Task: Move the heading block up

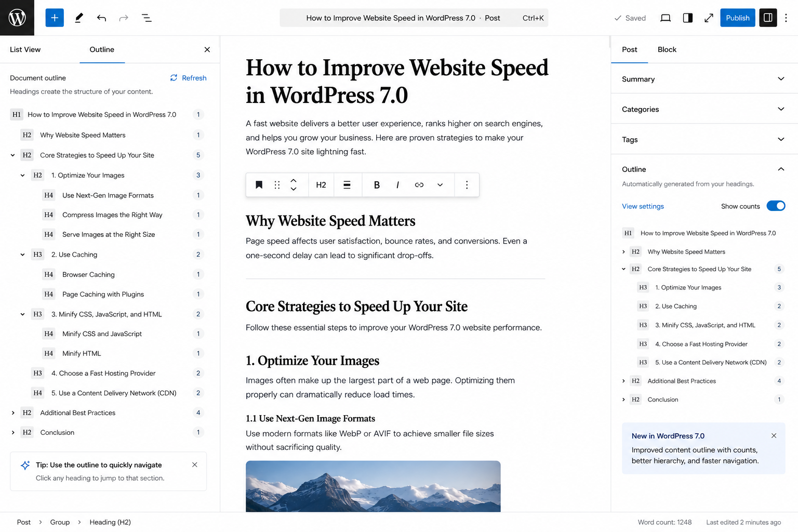Action: (294, 180)
